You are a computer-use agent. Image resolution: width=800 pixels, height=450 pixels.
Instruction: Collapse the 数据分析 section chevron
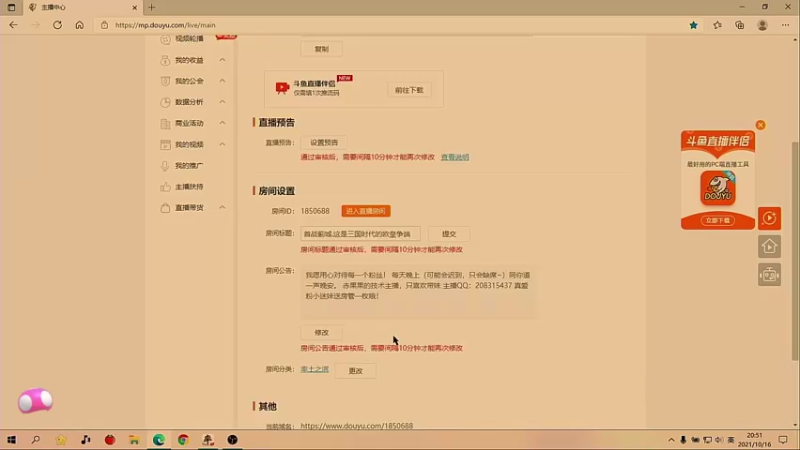click(222, 102)
